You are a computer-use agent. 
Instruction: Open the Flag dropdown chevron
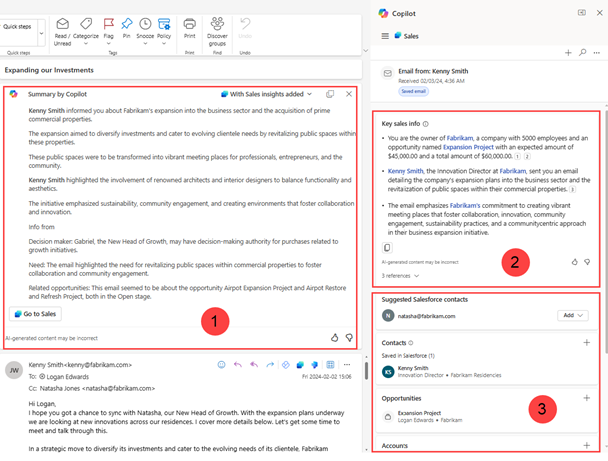coord(109,43)
